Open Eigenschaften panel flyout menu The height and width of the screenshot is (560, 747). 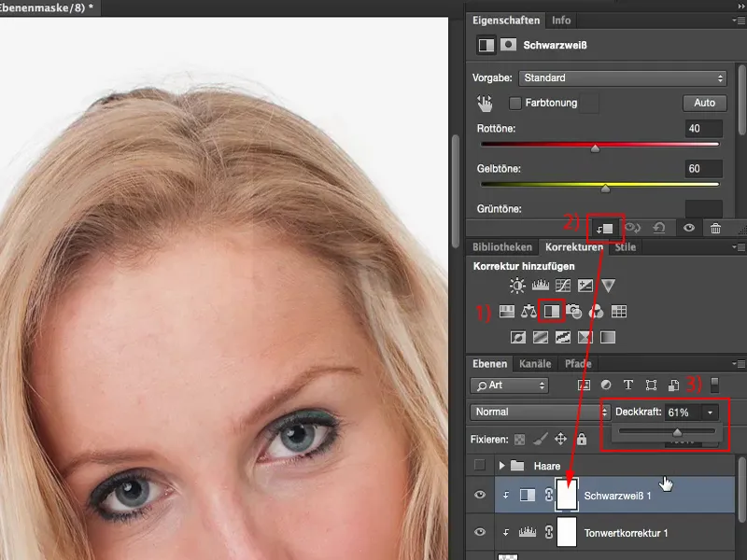click(738, 21)
